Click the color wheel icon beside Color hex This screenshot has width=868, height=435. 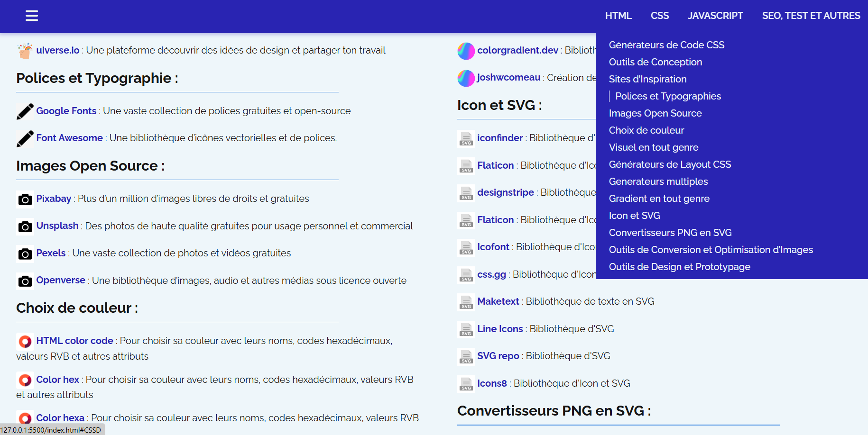click(x=25, y=380)
